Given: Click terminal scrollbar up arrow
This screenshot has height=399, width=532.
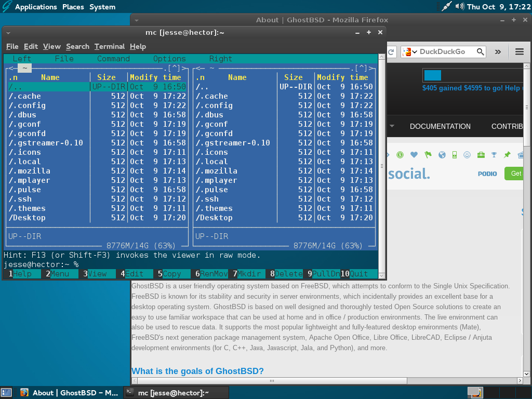Looking at the screenshot, I should [x=381, y=57].
